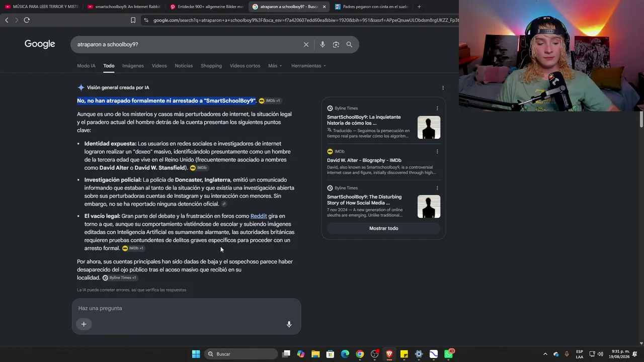Screen dimensions: 644x362
Task: Switch to the 'Imágenes' results tab
Action: coord(133,66)
